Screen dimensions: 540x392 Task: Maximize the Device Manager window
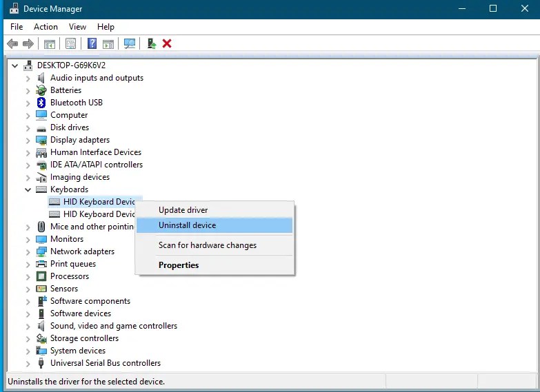tap(493, 8)
